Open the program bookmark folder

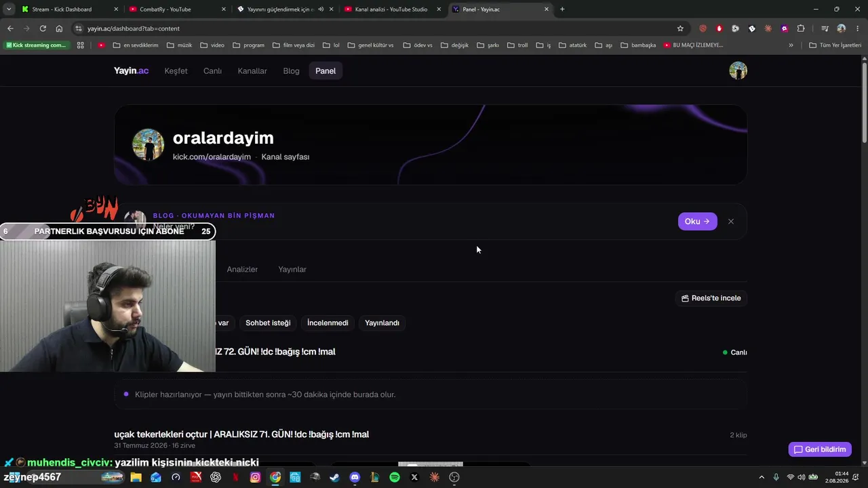click(248, 45)
